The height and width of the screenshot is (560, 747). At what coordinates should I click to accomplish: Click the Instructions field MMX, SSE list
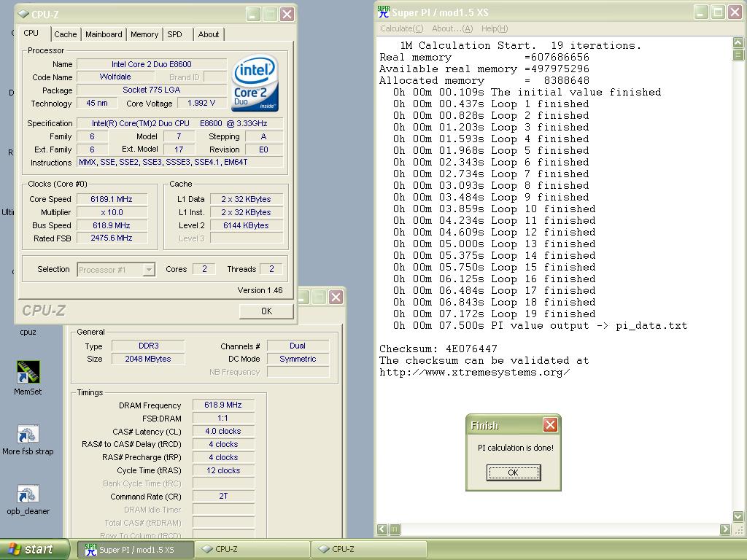tap(180, 163)
